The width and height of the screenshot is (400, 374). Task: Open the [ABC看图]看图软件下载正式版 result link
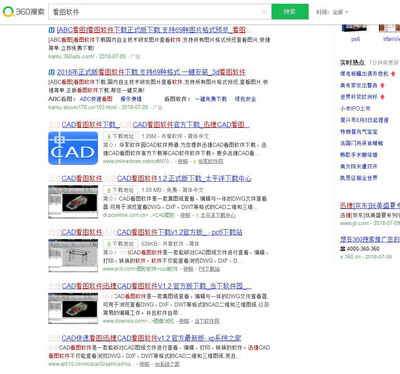pos(151,30)
